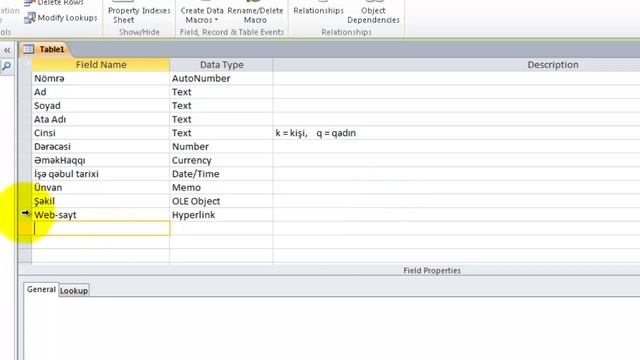Image resolution: width=640 pixels, height=360 pixels.
Task: Click the Data Type column header
Action: pyautogui.click(x=221, y=64)
